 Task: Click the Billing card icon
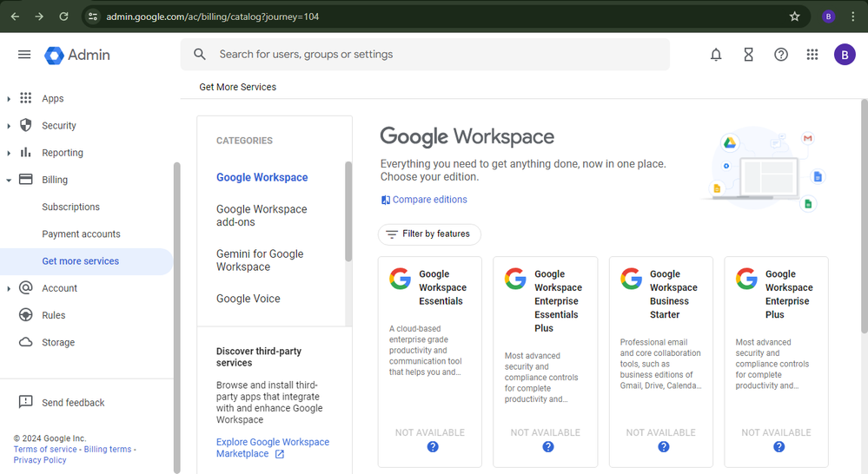point(25,179)
